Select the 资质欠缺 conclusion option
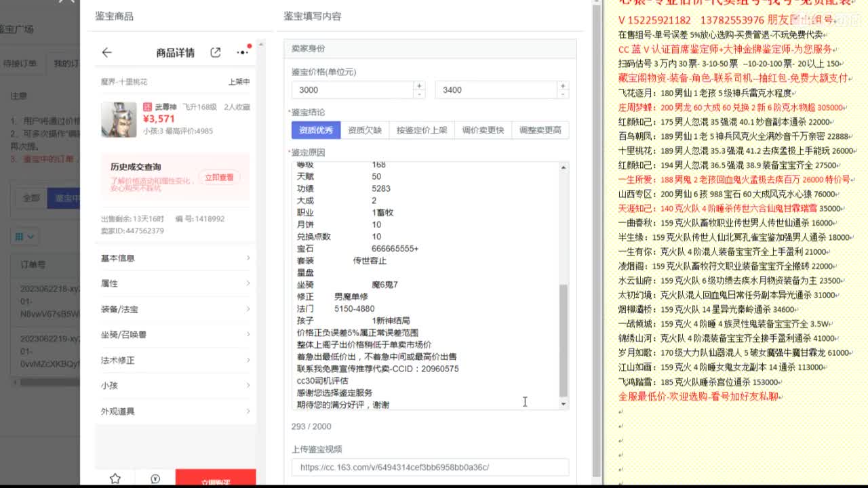This screenshot has width=868, height=488. coord(365,130)
